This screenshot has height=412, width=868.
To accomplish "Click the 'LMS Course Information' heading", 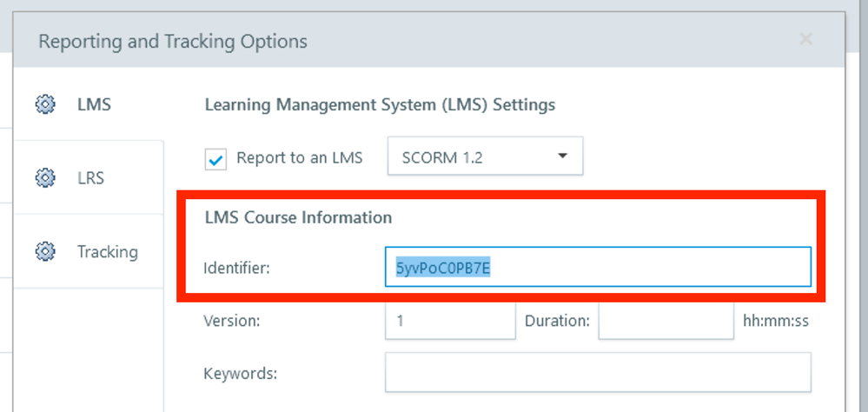I will coord(298,217).
